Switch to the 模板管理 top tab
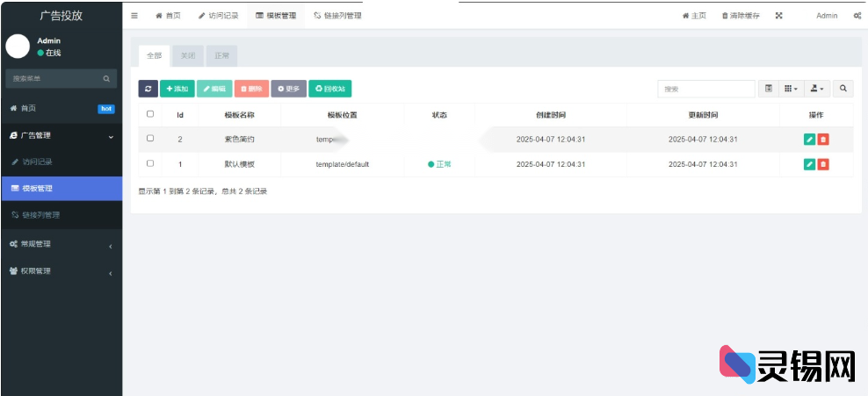The height and width of the screenshot is (396, 868). click(x=276, y=16)
